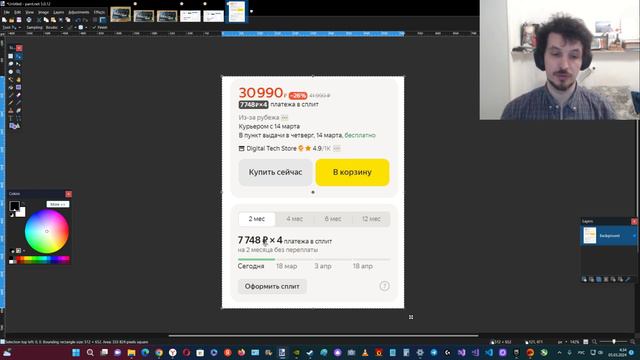Click the primary black color swatch
This screenshot has width=640, height=360.
point(14,206)
